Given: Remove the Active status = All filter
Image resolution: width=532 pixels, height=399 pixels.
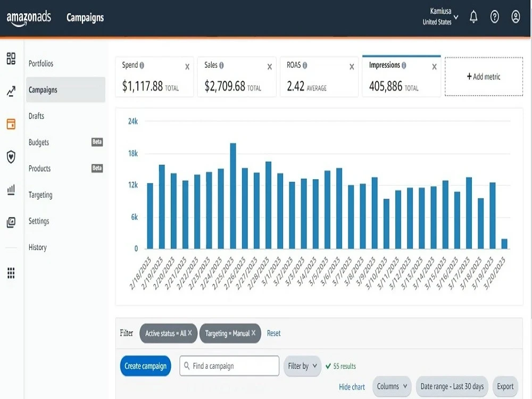Looking at the screenshot, I should pos(190,333).
